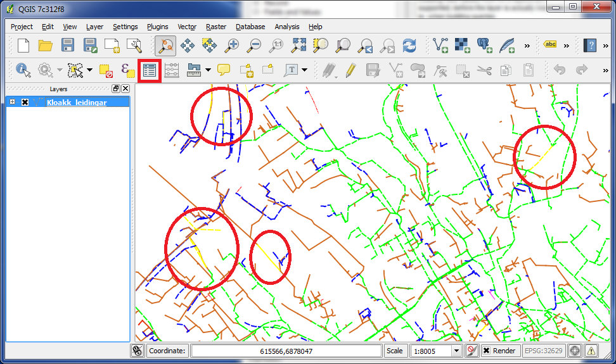Activate the Measure Line ruler tool
This screenshot has height=364, width=616.
(194, 71)
